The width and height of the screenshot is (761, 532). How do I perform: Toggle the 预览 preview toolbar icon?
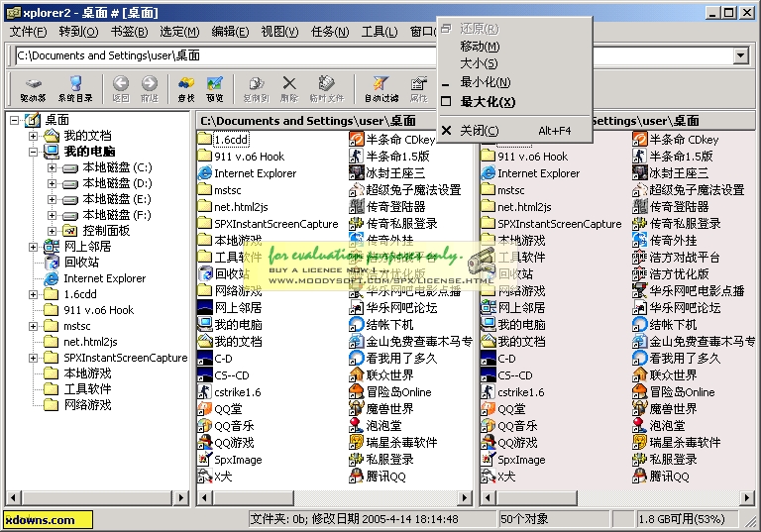pos(214,89)
